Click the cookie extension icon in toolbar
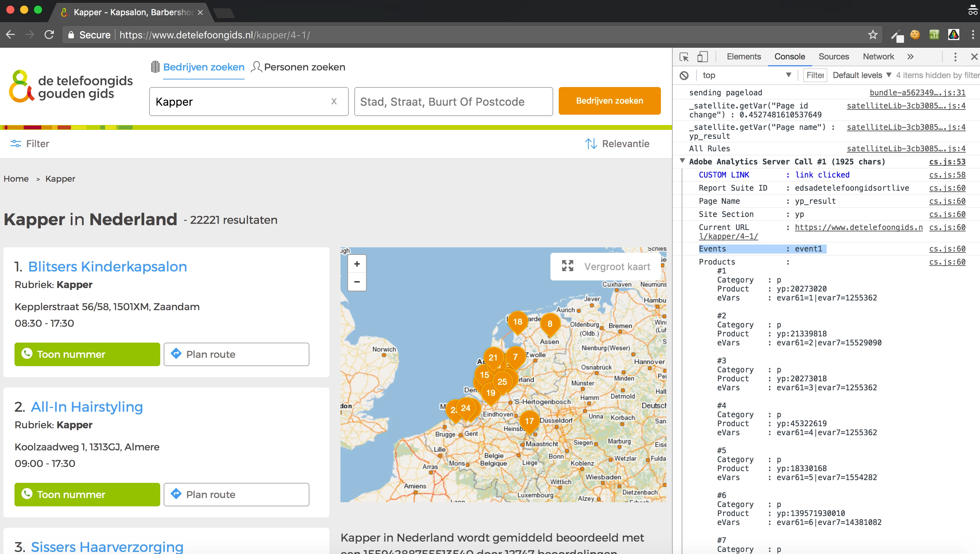 point(915,35)
